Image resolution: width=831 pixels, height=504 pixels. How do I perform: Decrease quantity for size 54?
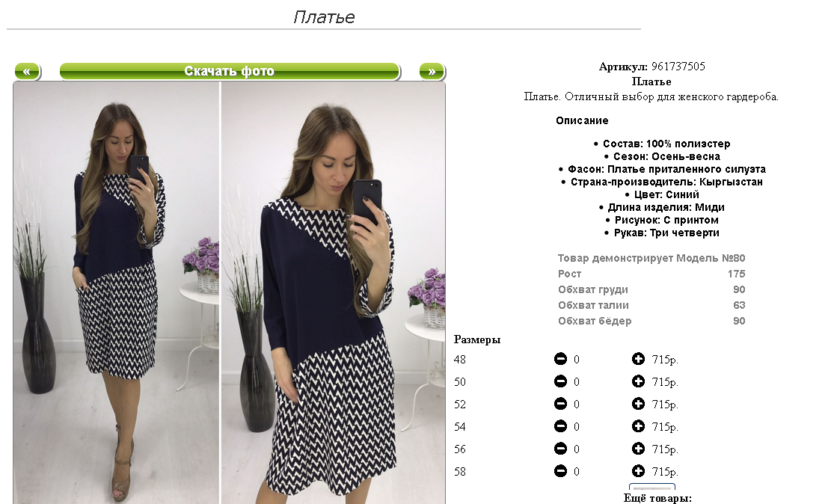[560, 426]
